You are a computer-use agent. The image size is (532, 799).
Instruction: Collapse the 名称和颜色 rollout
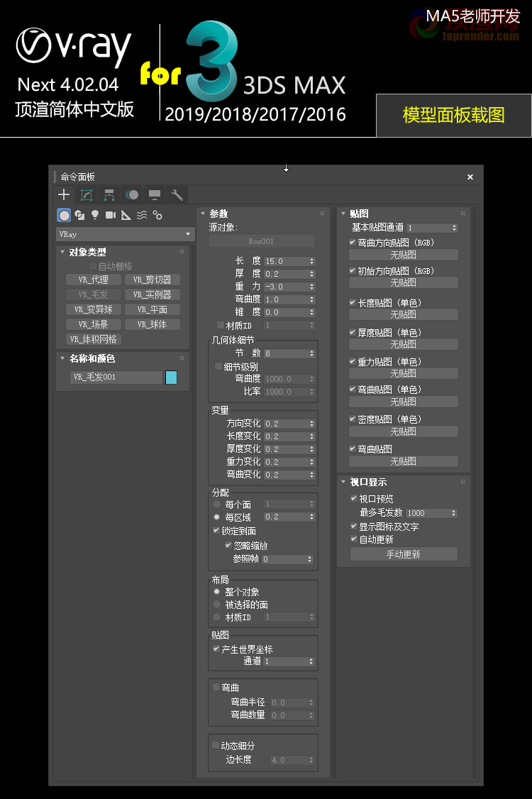point(62,358)
